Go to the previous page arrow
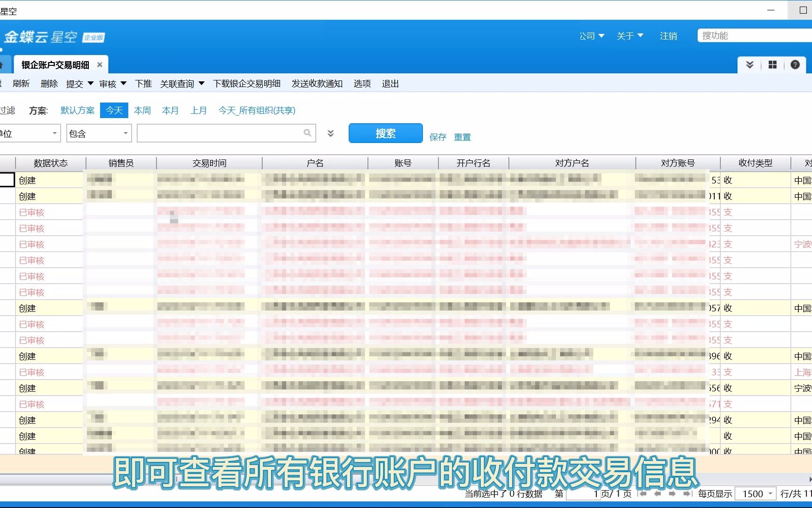 [658, 494]
